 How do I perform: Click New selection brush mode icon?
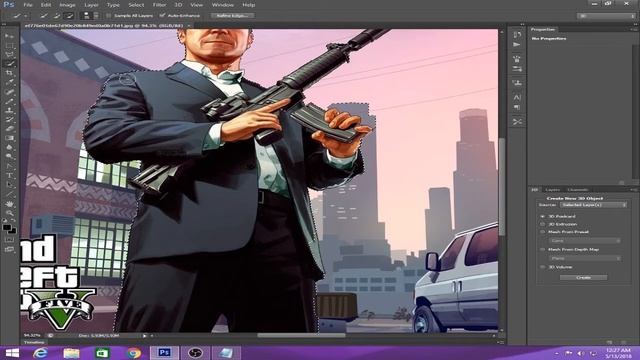[x=44, y=16]
